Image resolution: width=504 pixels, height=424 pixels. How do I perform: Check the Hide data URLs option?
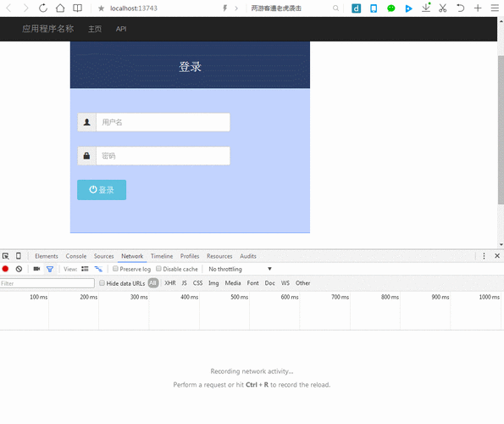tap(102, 283)
